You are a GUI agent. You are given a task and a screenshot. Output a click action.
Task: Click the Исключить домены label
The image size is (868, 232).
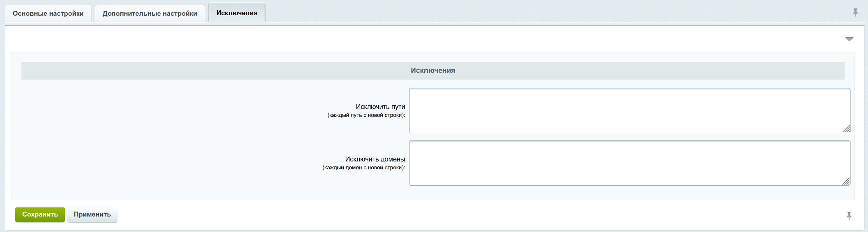coord(375,159)
